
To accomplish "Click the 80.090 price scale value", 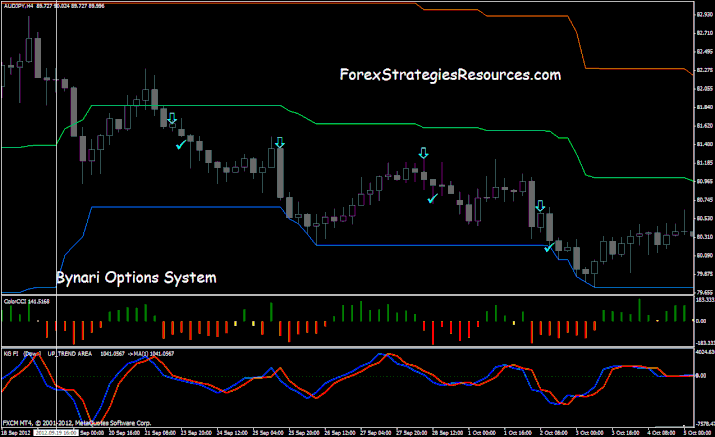I will coord(705,255).
